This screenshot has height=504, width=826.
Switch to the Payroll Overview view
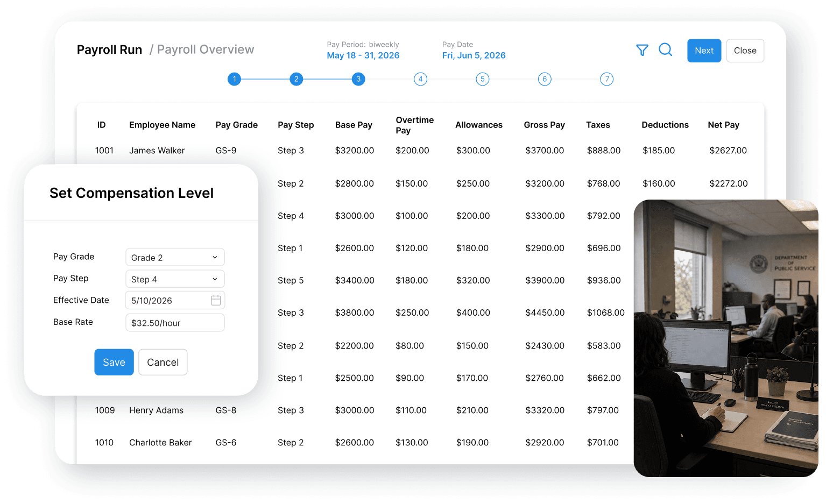pos(205,49)
